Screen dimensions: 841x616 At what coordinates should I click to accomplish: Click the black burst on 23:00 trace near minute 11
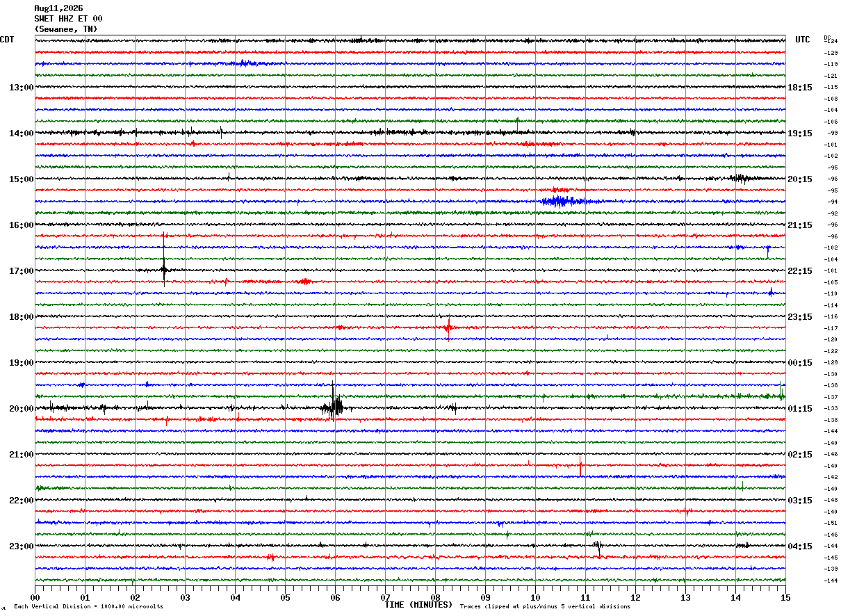point(598,547)
